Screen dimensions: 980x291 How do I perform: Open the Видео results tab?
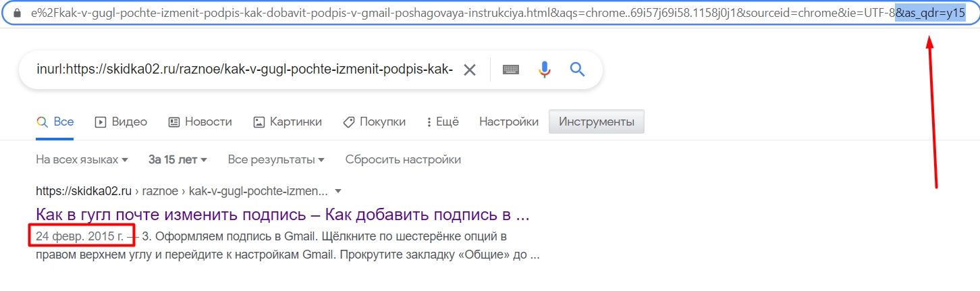tap(121, 122)
